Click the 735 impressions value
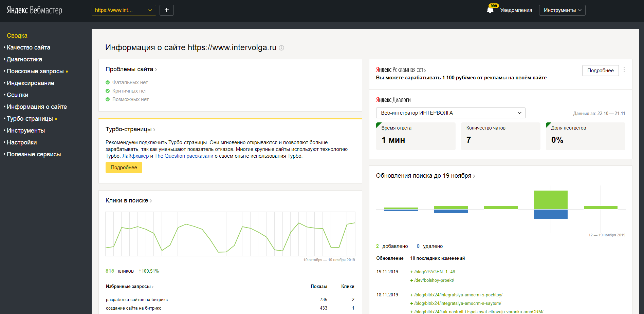This screenshot has width=644, height=314. click(324, 300)
